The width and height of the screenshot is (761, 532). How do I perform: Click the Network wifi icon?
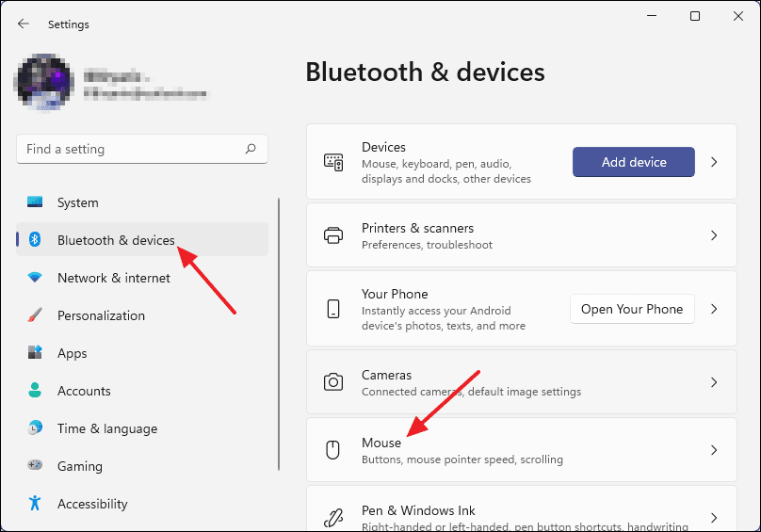tap(35, 277)
